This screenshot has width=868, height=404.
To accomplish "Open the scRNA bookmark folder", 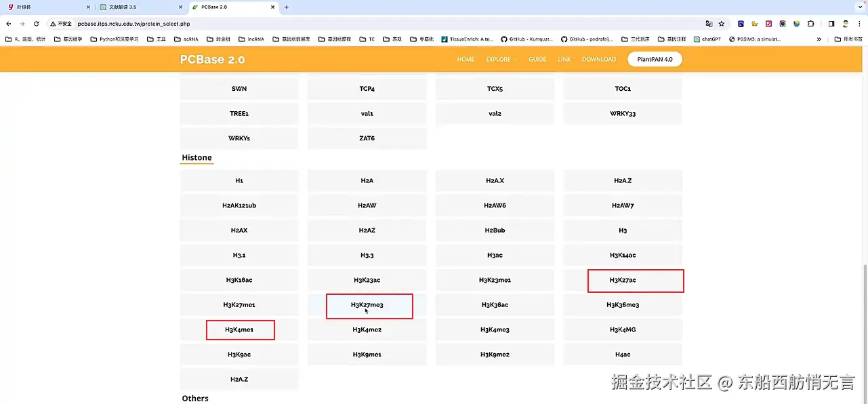I will [x=186, y=39].
